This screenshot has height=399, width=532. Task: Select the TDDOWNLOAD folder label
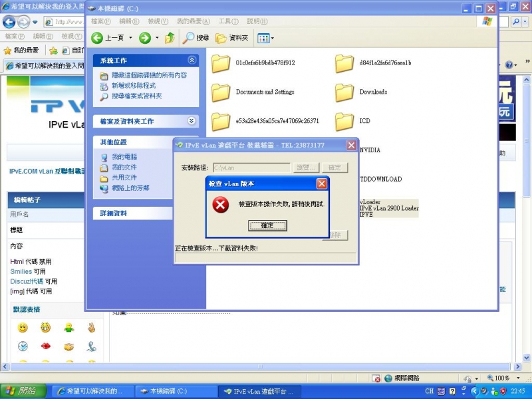pyautogui.click(x=380, y=179)
